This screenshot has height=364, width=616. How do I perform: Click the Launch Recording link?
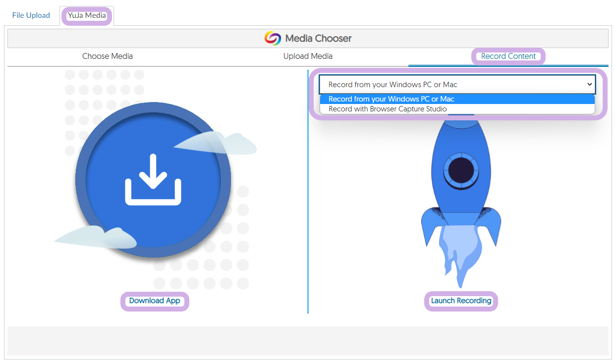pyautogui.click(x=461, y=301)
